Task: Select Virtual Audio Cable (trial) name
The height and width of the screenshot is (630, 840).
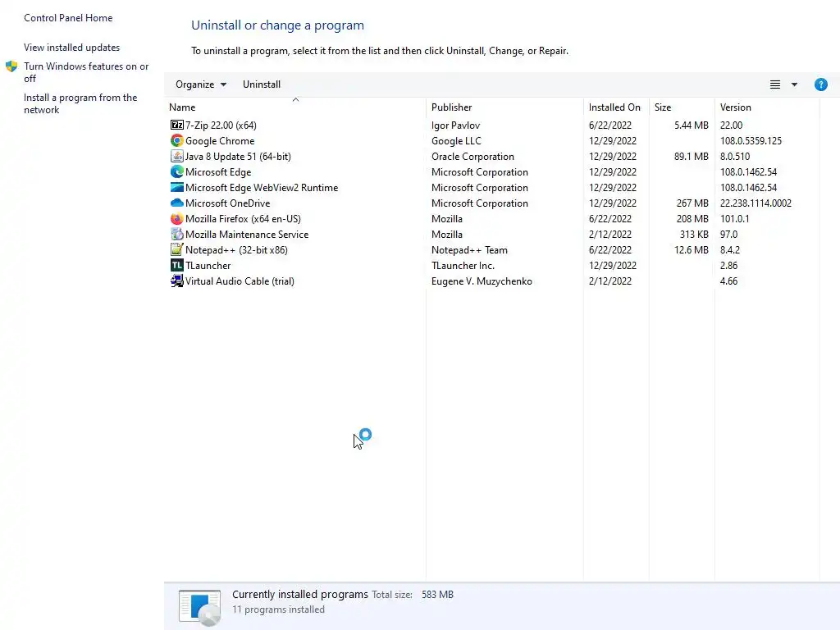Action: click(x=240, y=281)
